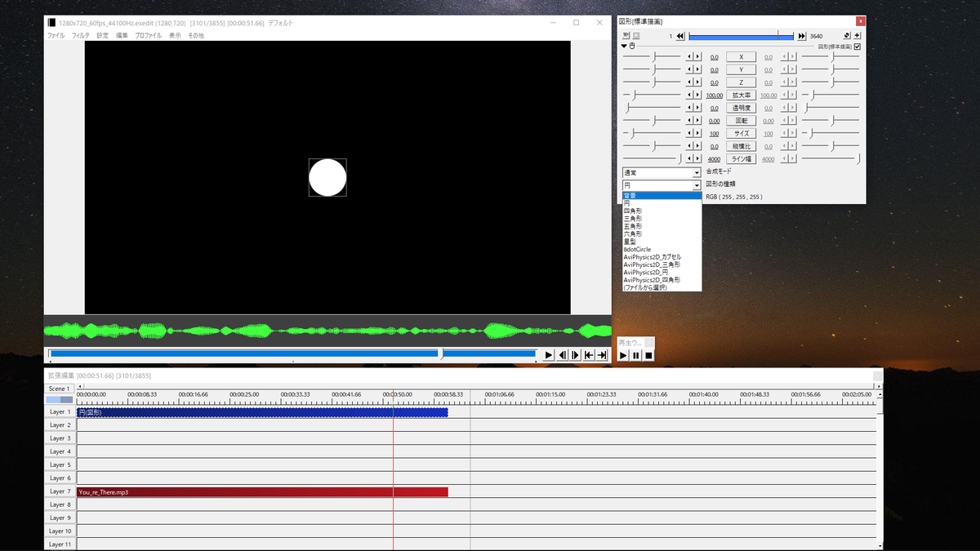Open the 合成モード dropdown showing 通常
The height and width of the screenshot is (551, 980).
click(661, 172)
